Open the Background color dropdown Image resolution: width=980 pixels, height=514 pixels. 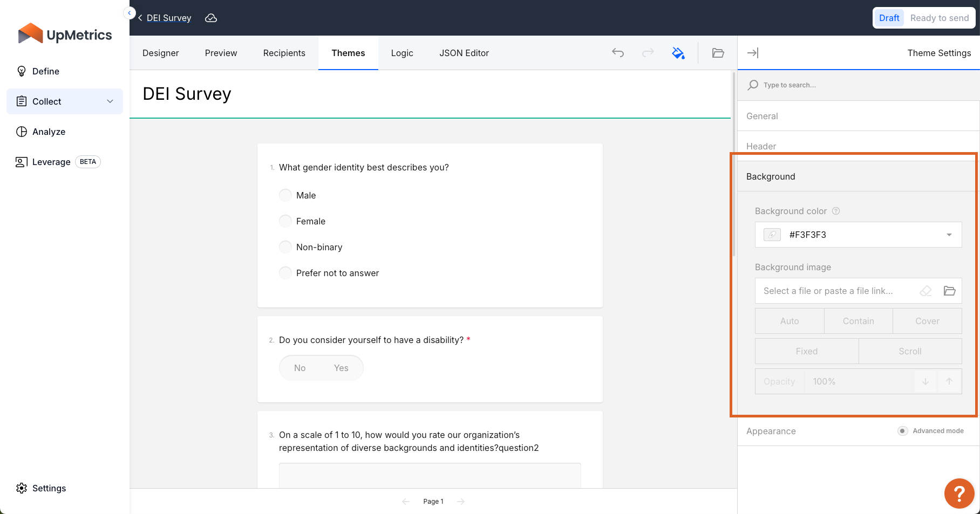pyautogui.click(x=949, y=235)
